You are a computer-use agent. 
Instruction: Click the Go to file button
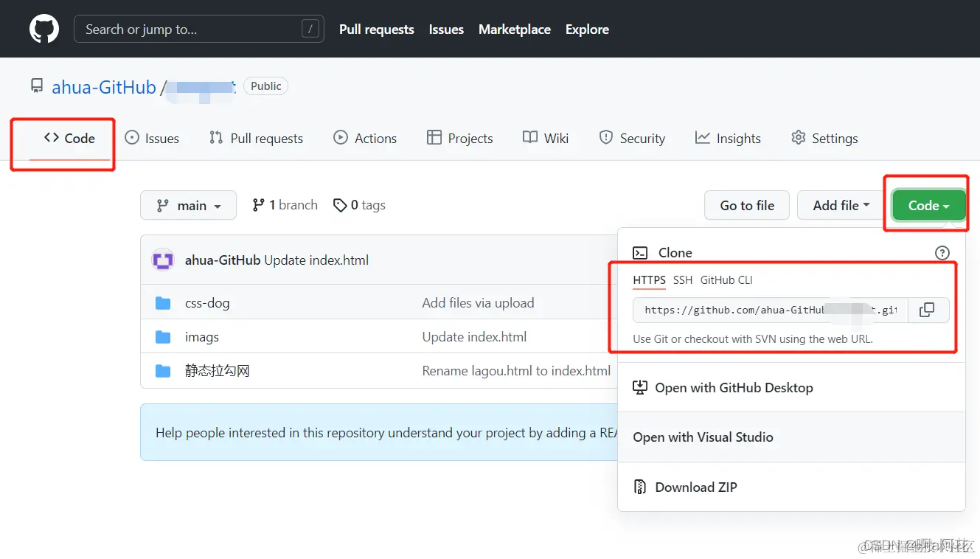(x=747, y=205)
